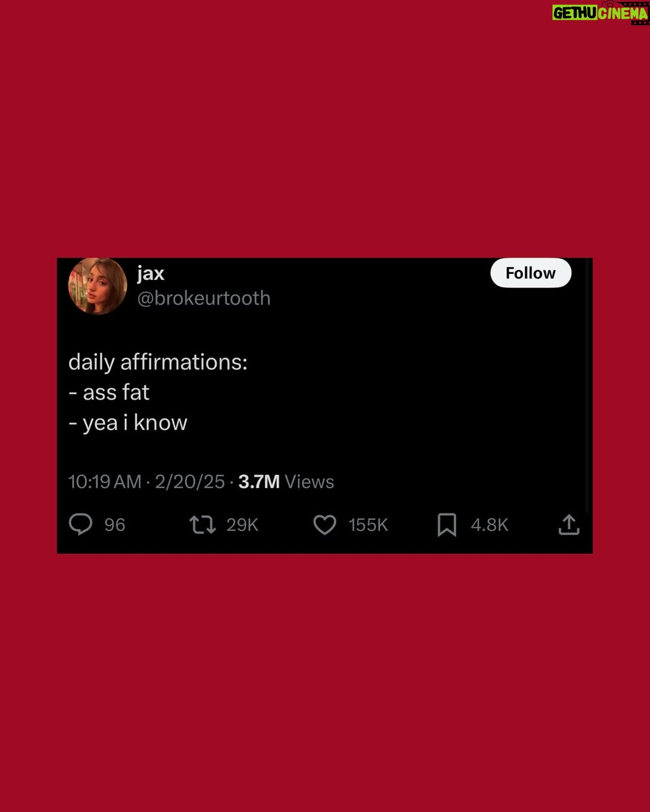Select the "daily affirmations:" tweet line
Screen dimensions: 650x812
point(158,362)
